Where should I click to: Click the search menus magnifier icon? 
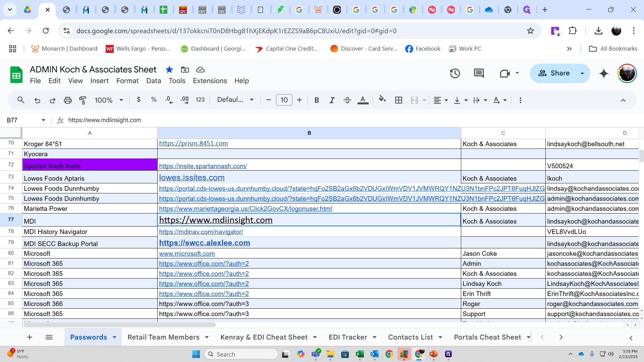(21, 100)
